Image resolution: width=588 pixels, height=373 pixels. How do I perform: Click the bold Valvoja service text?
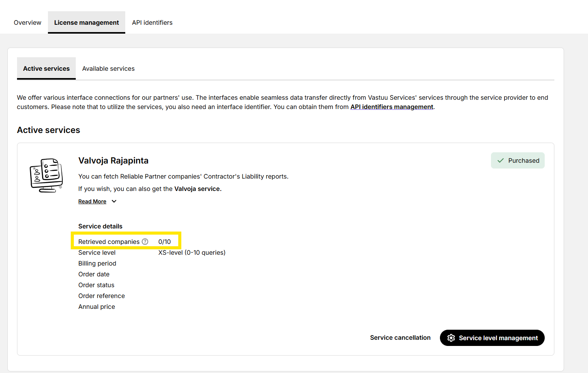click(198, 189)
